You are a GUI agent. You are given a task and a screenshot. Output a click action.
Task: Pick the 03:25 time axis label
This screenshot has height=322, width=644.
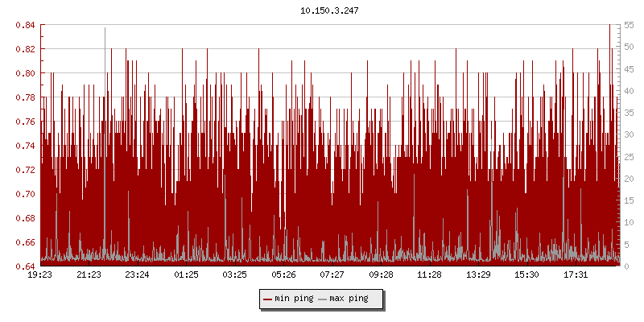click(235, 275)
